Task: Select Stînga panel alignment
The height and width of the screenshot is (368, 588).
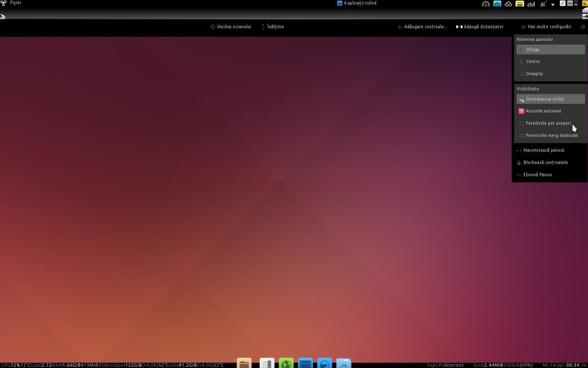Action: (550, 49)
